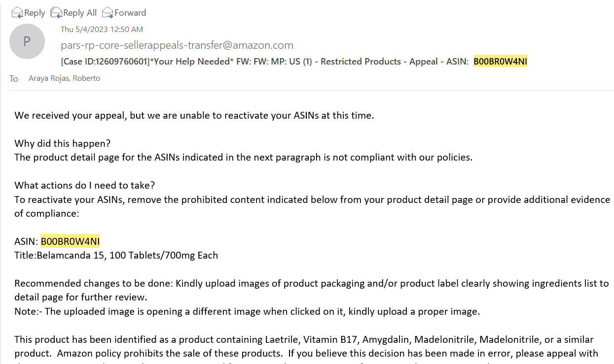614x364 pixels.
Task: Forward this message via Forward label
Action: pyautogui.click(x=130, y=13)
